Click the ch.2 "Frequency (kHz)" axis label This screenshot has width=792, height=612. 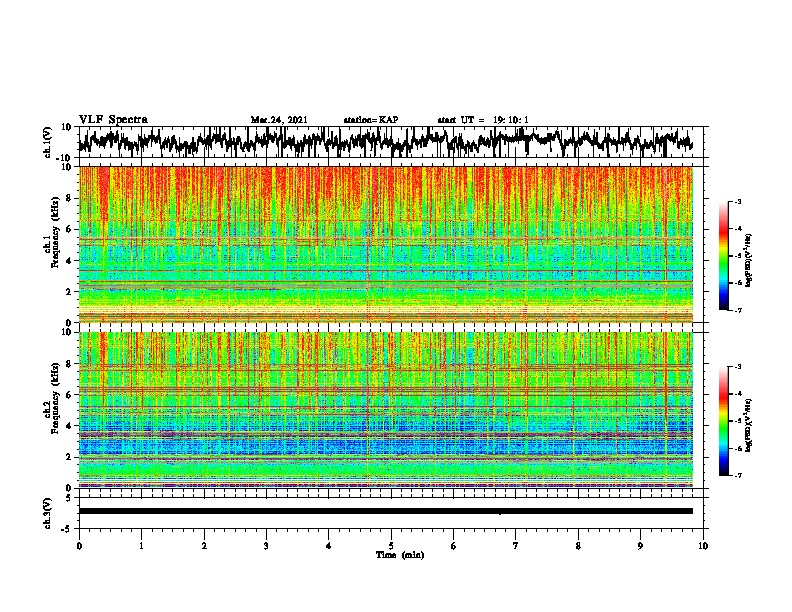pos(55,398)
